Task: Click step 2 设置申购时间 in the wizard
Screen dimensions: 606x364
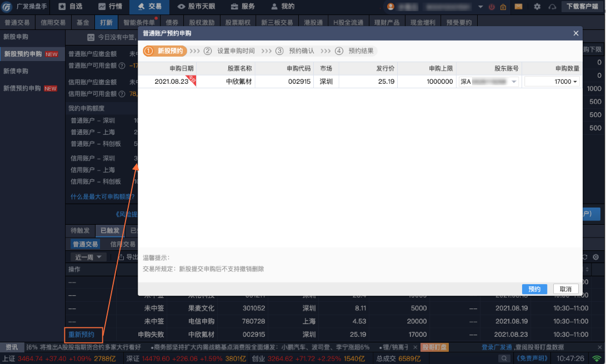Action: 229,51
